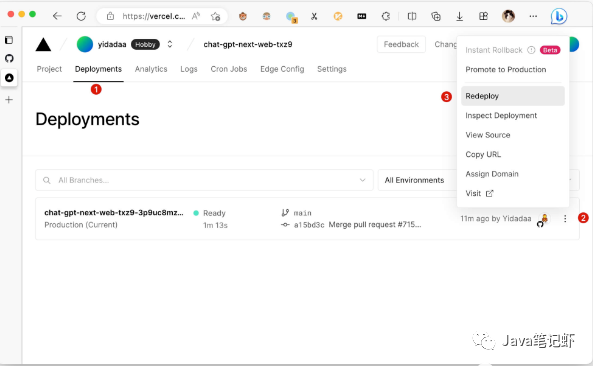Expand the All Branches dropdown

[362, 180]
